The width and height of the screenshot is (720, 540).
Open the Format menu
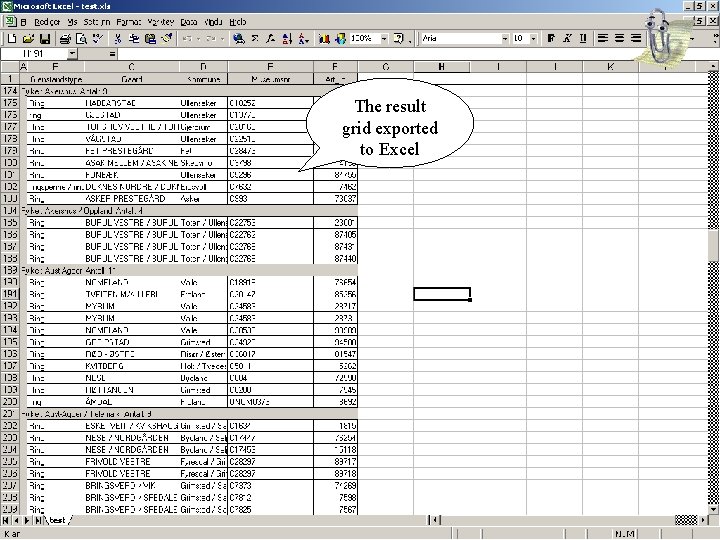click(x=129, y=22)
